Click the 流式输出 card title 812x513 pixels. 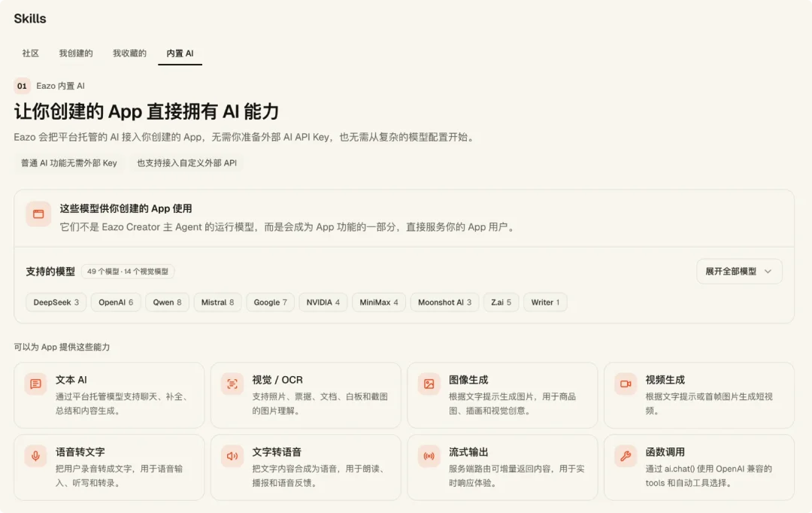(x=468, y=452)
